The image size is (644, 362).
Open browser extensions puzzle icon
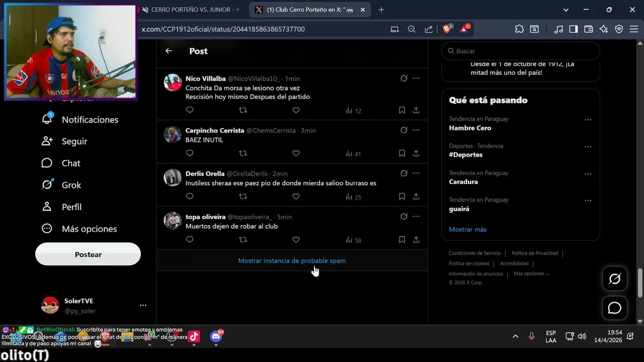[519, 29]
